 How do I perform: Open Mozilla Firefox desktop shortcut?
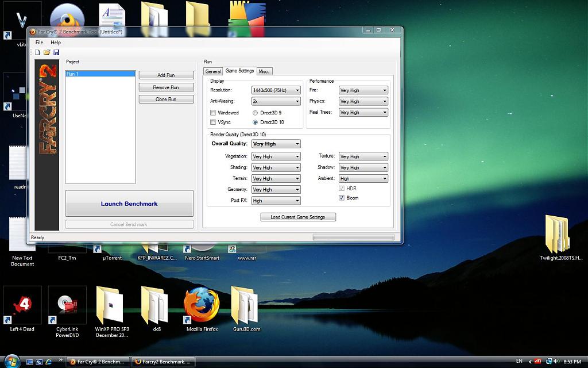(202, 309)
